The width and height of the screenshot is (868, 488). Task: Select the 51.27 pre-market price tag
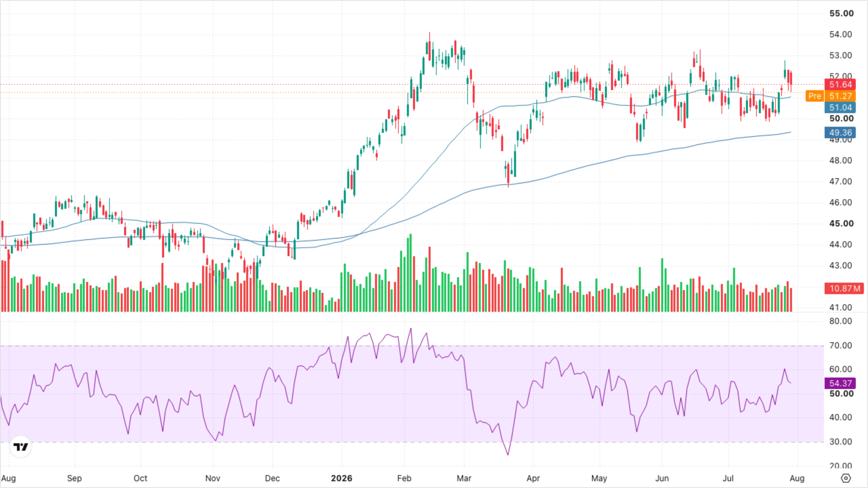(x=840, y=96)
